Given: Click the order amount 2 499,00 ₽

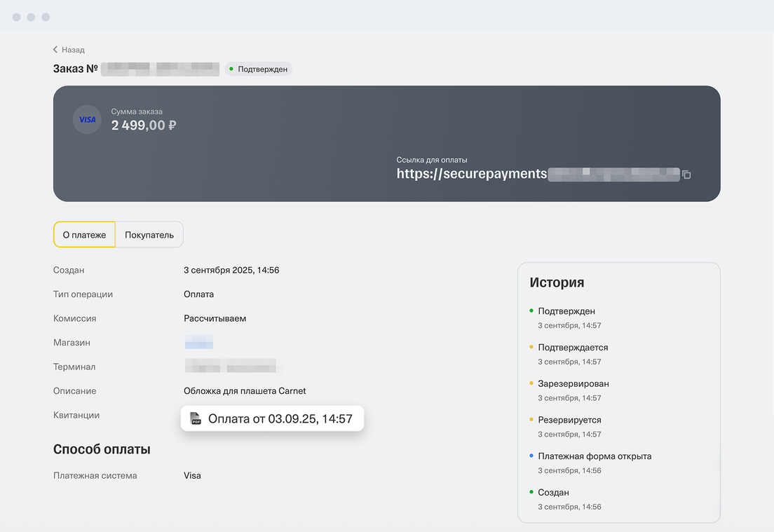Looking at the screenshot, I should tap(143, 125).
